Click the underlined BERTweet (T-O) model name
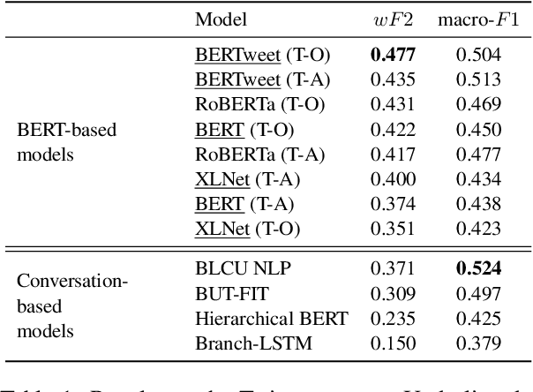Image resolution: width=533 pixels, height=392 pixels. (261, 55)
